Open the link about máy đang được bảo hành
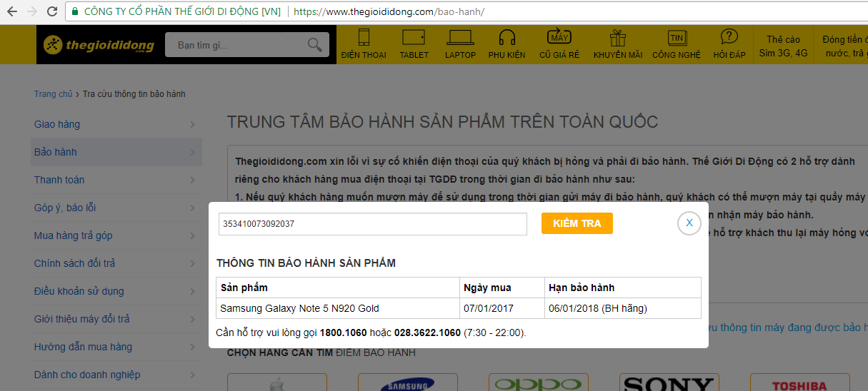This screenshot has height=391, width=868. [788, 327]
